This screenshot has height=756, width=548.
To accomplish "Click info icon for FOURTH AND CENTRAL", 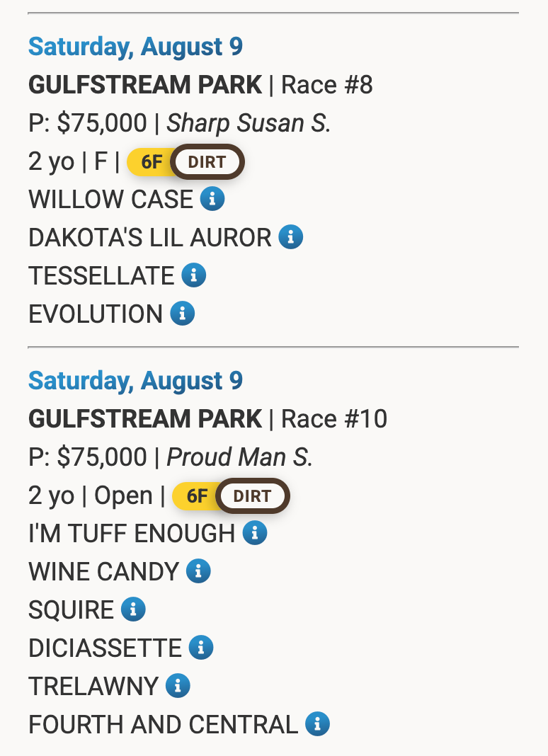I will [x=318, y=724].
